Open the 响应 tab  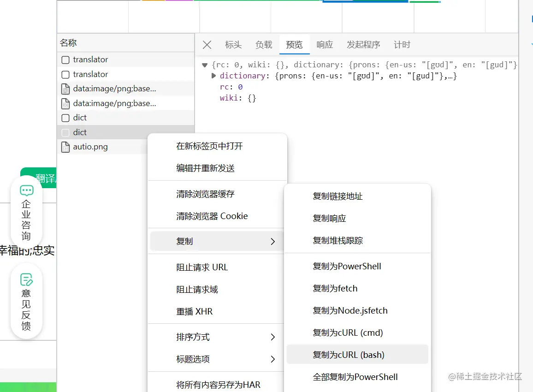point(325,45)
